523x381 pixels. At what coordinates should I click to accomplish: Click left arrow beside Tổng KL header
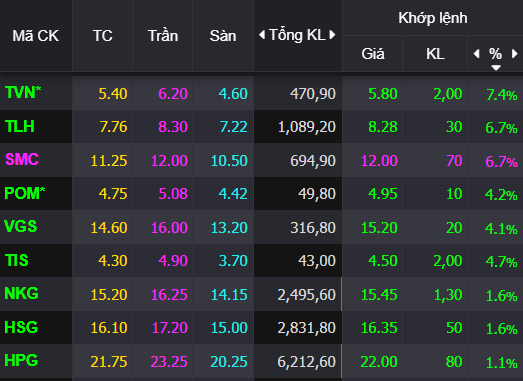click(262, 35)
